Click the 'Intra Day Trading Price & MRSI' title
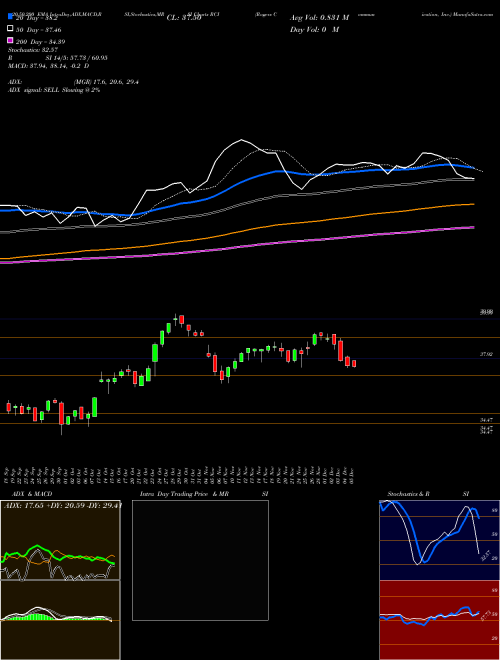 click(204, 494)
